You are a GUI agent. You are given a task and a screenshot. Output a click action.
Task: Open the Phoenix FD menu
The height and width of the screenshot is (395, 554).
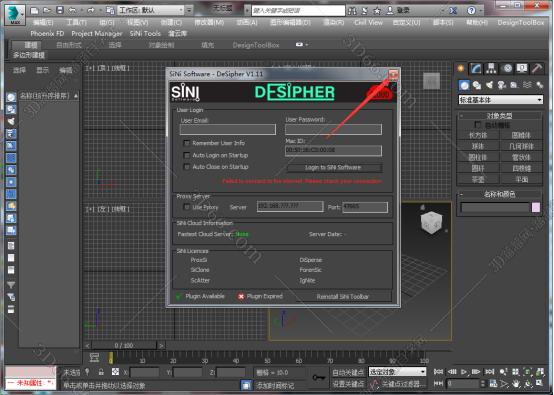47,34
